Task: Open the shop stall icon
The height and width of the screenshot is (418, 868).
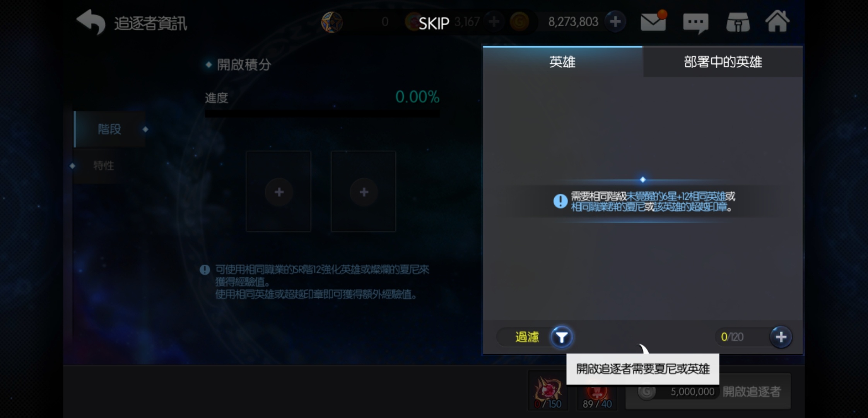Action: [738, 22]
